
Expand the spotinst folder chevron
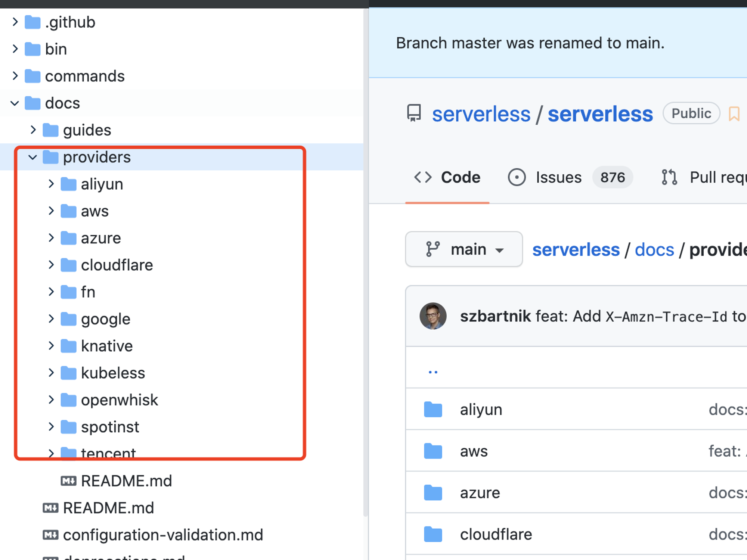tap(51, 427)
